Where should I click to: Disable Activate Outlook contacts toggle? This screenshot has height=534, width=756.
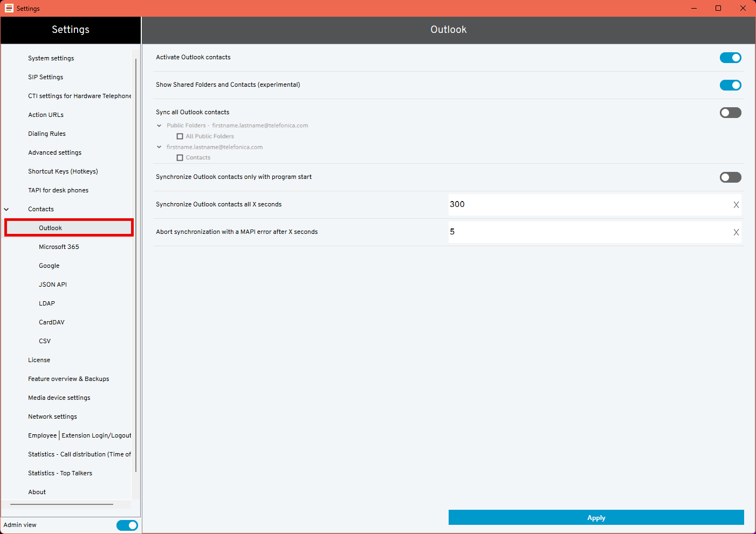(730, 58)
